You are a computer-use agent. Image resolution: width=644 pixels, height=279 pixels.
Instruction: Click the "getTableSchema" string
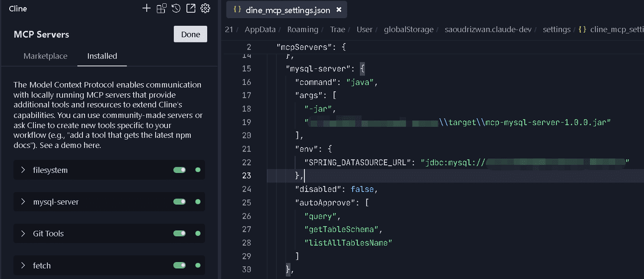pyautogui.click(x=341, y=229)
